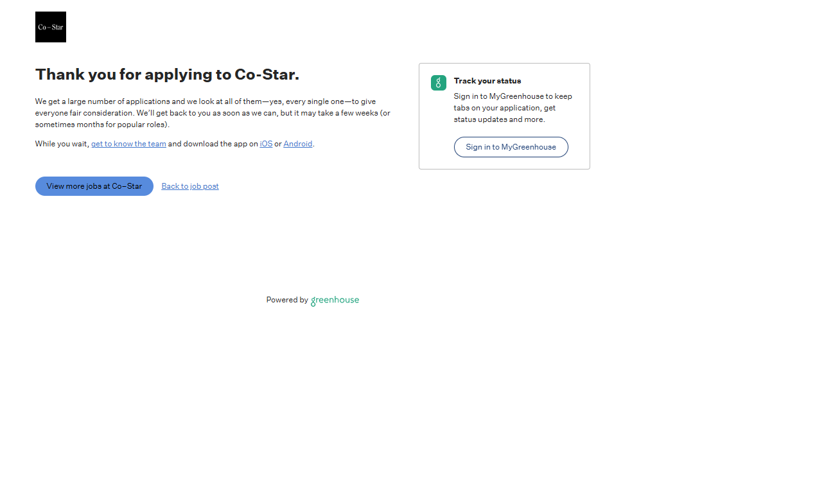Open the 'get to know the team' link

coord(128,144)
